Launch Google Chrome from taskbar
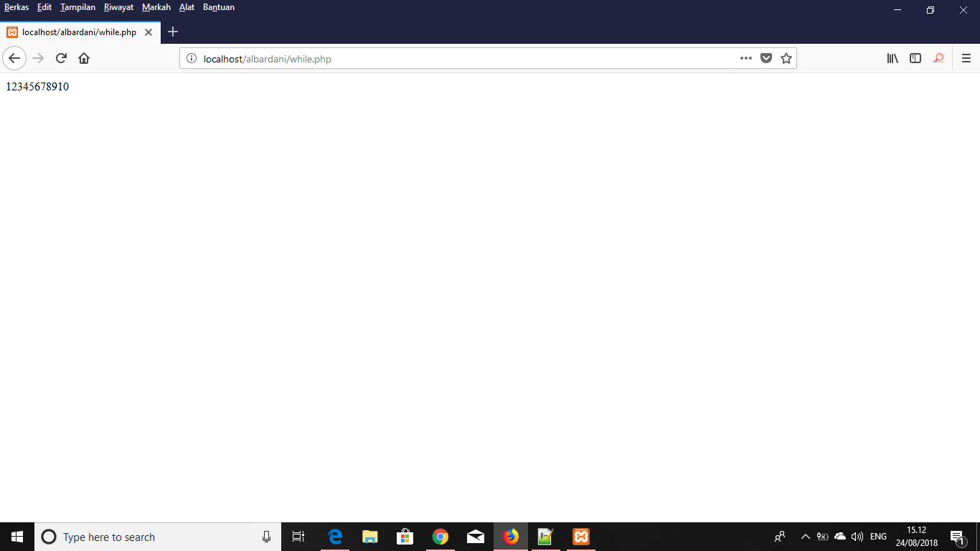 440,537
